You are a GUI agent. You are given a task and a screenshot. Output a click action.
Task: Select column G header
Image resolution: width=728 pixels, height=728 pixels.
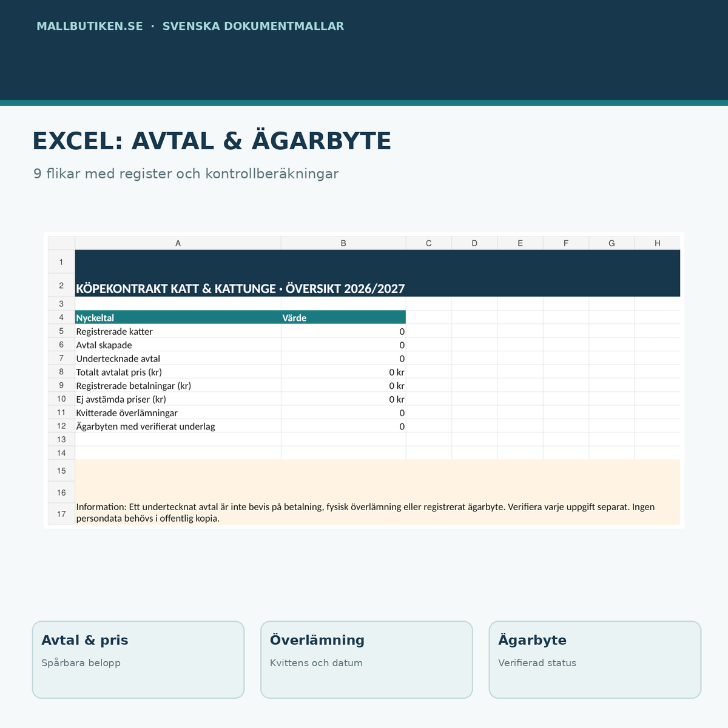tap(612, 243)
